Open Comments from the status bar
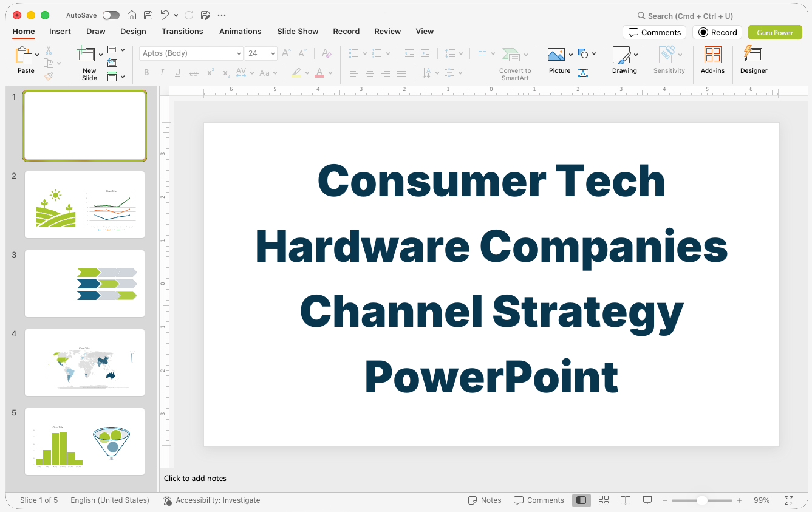This screenshot has width=812, height=512. [539, 500]
